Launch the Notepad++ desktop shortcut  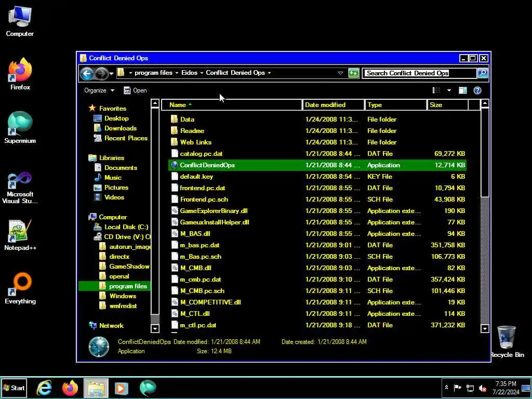coord(20,235)
